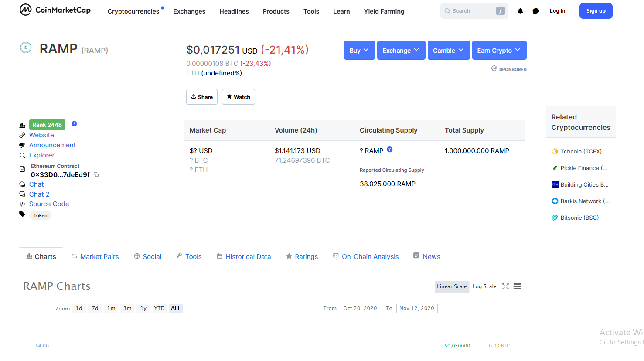
Task: Open the Explorer link
Action: click(42, 155)
